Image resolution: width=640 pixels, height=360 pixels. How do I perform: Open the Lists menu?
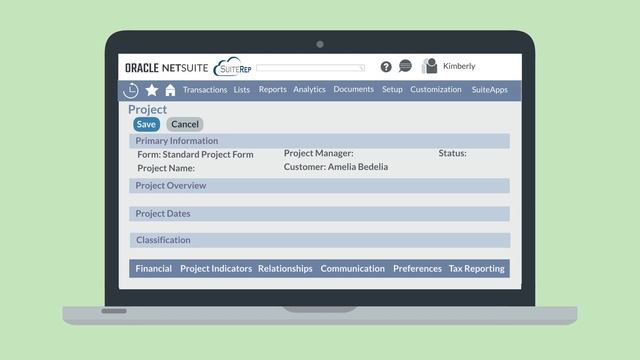pyautogui.click(x=242, y=90)
